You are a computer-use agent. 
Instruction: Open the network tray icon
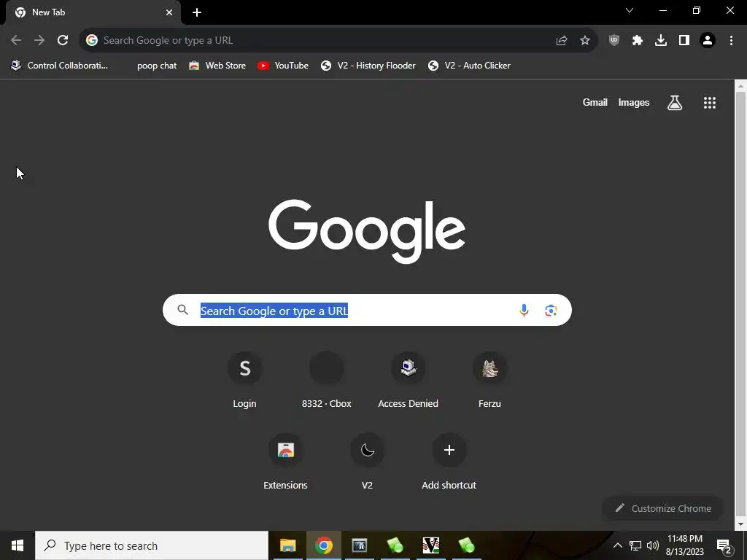point(635,545)
